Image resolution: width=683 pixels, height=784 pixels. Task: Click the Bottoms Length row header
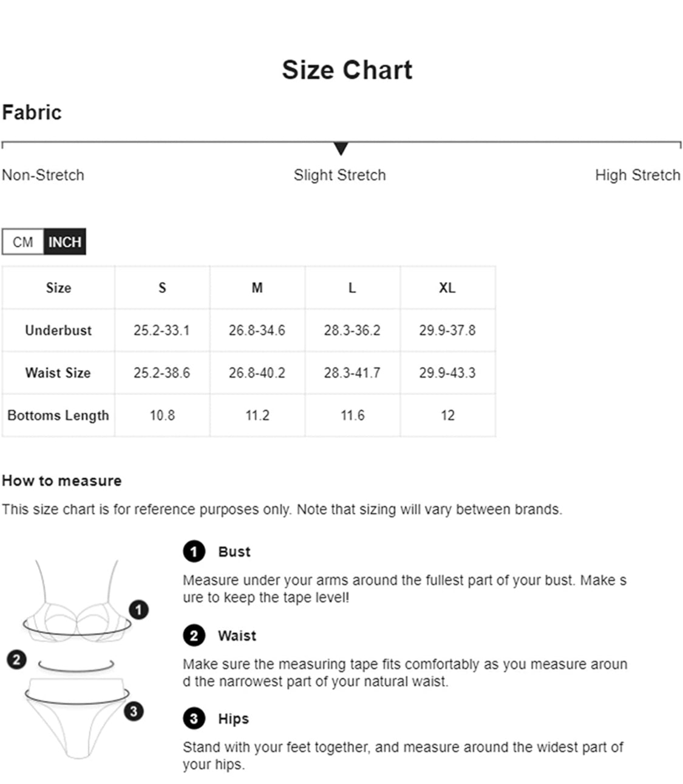click(58, 416)
